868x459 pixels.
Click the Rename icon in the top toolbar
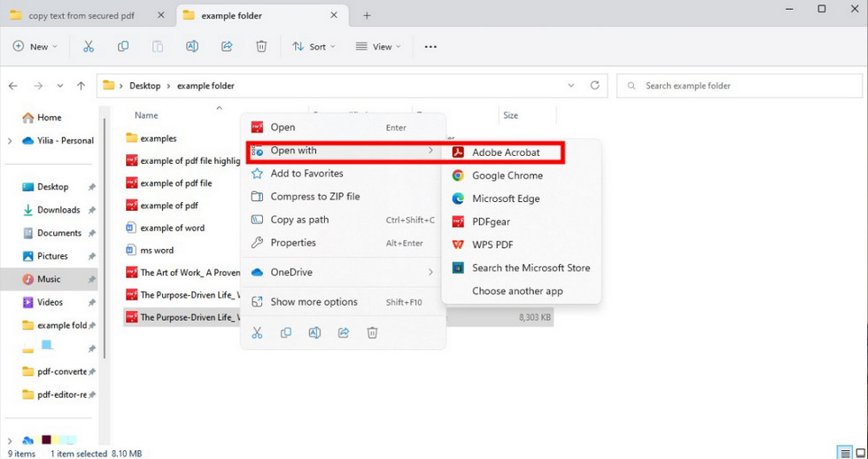tap(192, 46)
